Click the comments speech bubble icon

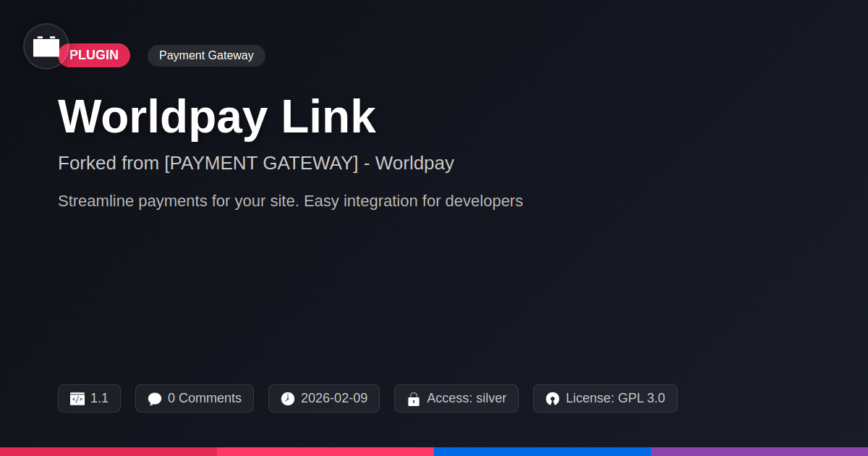tap(155, 399)
